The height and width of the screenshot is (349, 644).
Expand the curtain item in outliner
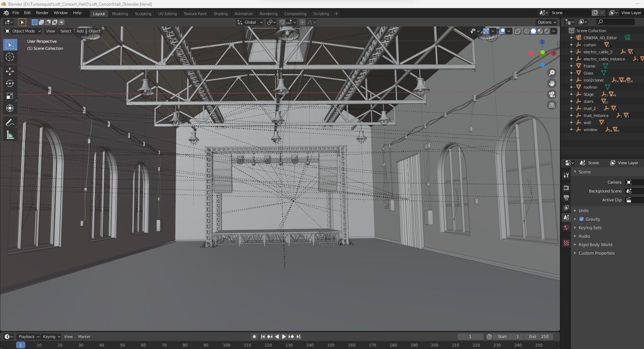(x=572, y=45)
